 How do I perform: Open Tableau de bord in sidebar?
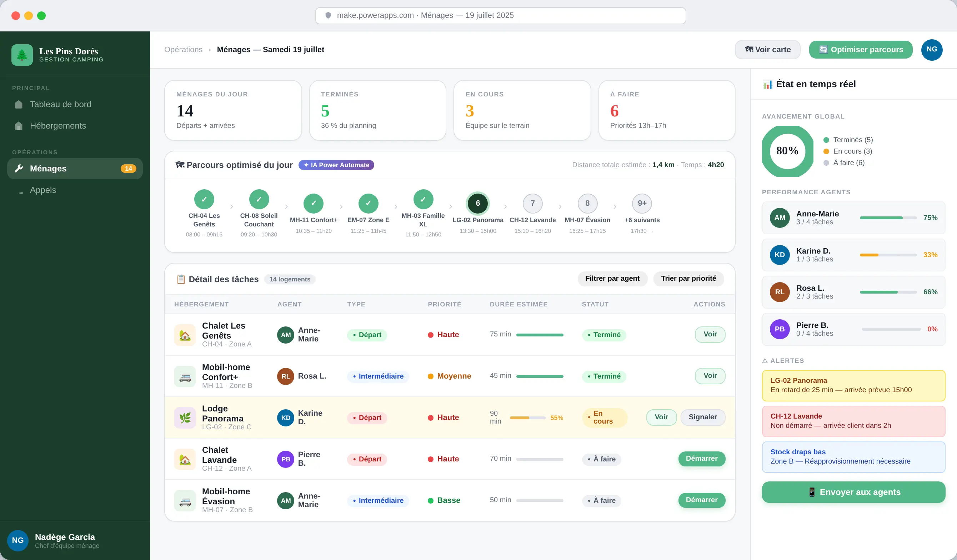(x=75, y=105)
